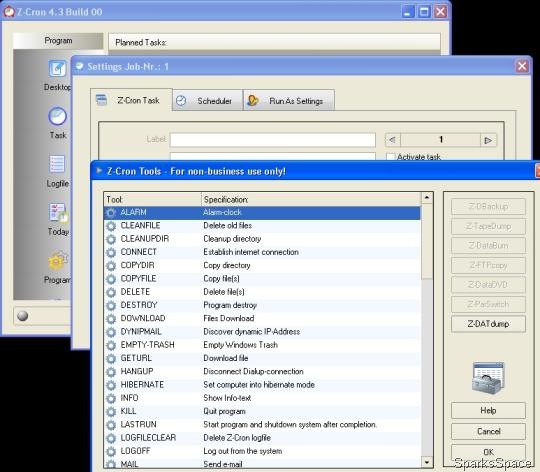540x472 pixels.
Task: Click the gear icon beside HANGUP
Action: (111, 372)
